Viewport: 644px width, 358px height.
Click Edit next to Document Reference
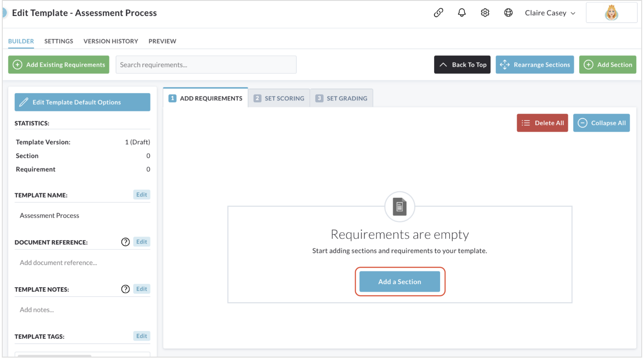(x=142, y=242)
